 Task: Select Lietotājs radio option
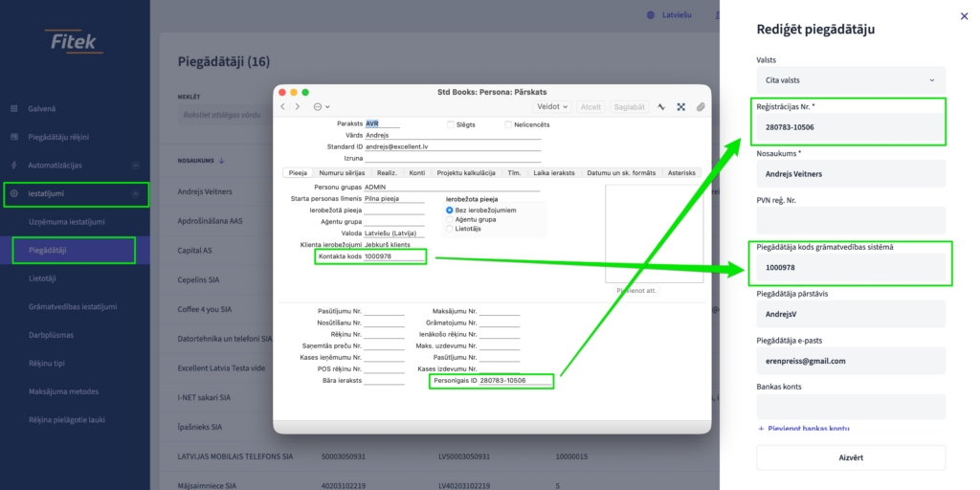pyautogui.click(x=450, y=229)
